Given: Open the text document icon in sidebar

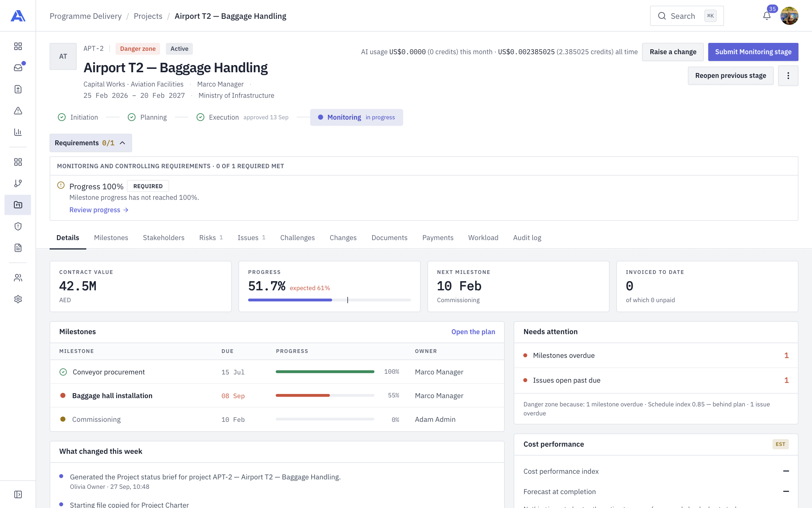Looking at the screenshot, I should [18, 248].
